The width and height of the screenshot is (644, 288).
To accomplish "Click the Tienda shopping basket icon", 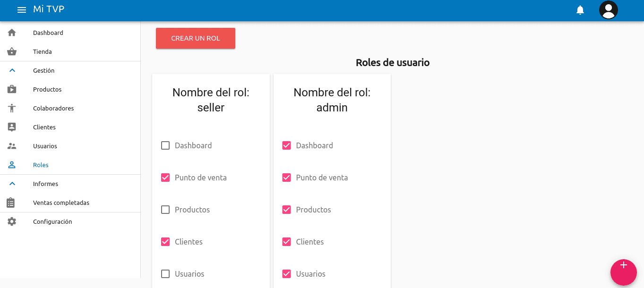I will [12, 51].
